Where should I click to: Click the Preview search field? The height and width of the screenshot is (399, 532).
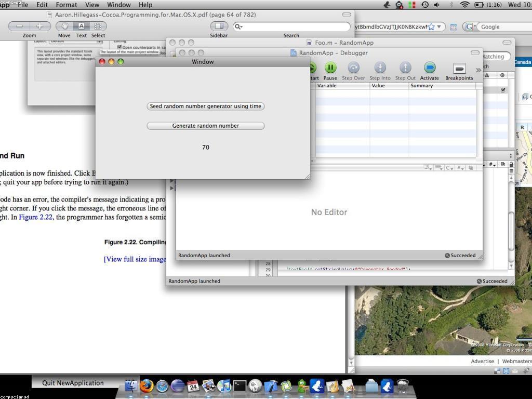tap(294, 26)
